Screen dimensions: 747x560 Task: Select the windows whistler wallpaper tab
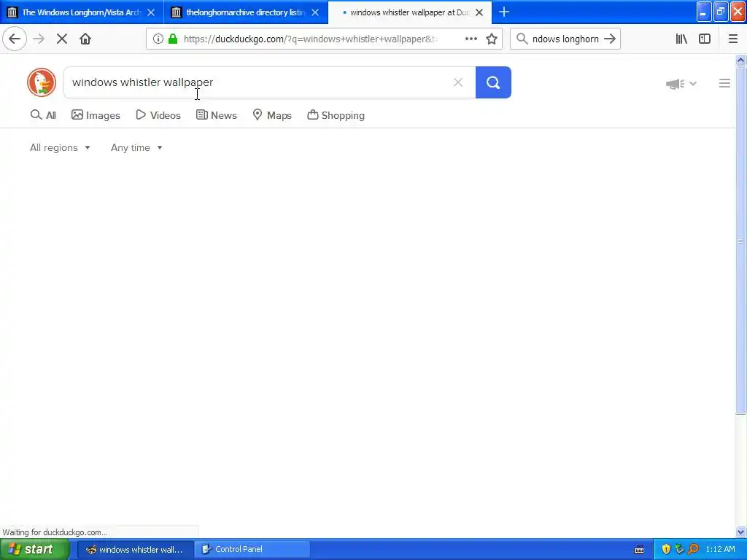pyautogui.click(x=410, y=12)
